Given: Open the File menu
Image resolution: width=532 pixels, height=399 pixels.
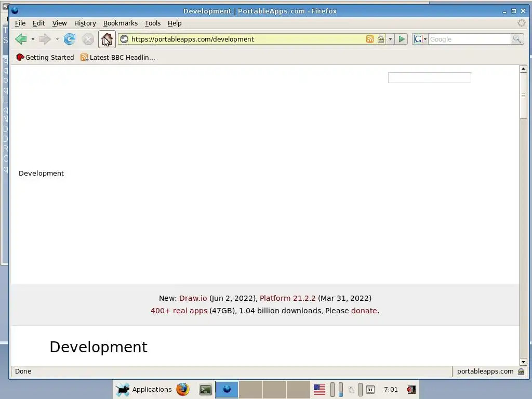Looking at the screenshot, I should pyautogui.click(x=20, y=23).
